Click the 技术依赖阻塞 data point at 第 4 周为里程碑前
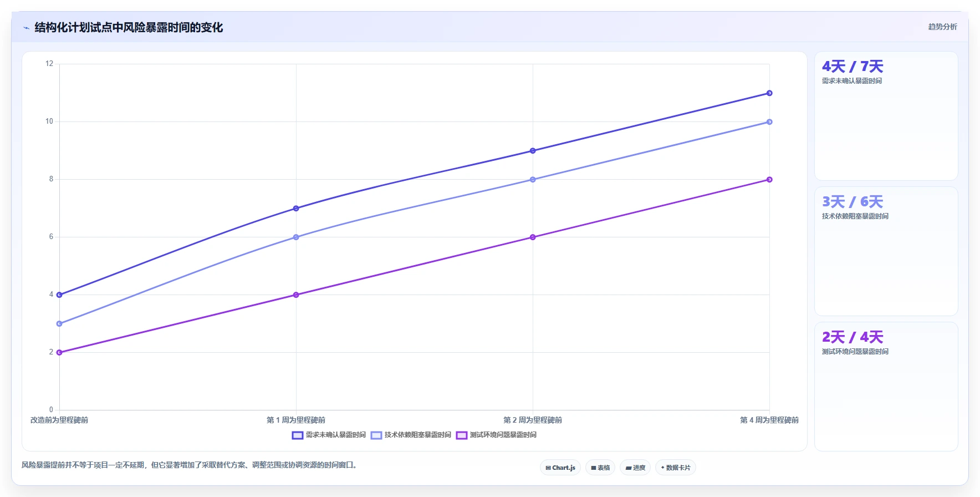 coord(769,122)
